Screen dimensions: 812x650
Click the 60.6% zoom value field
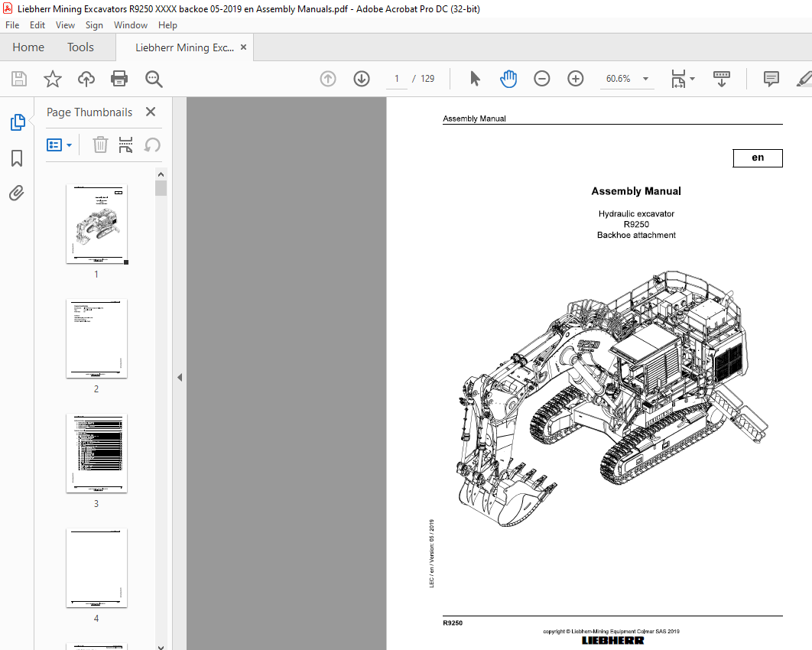619,79
